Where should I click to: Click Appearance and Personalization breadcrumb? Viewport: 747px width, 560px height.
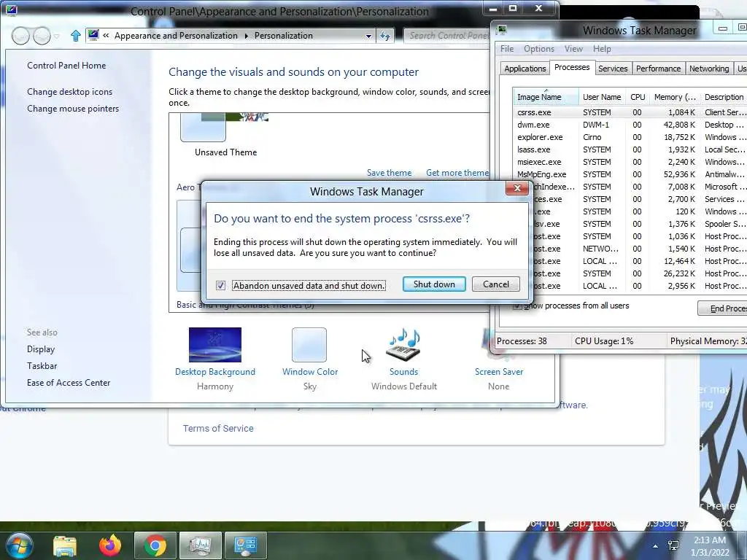(176, 36)
